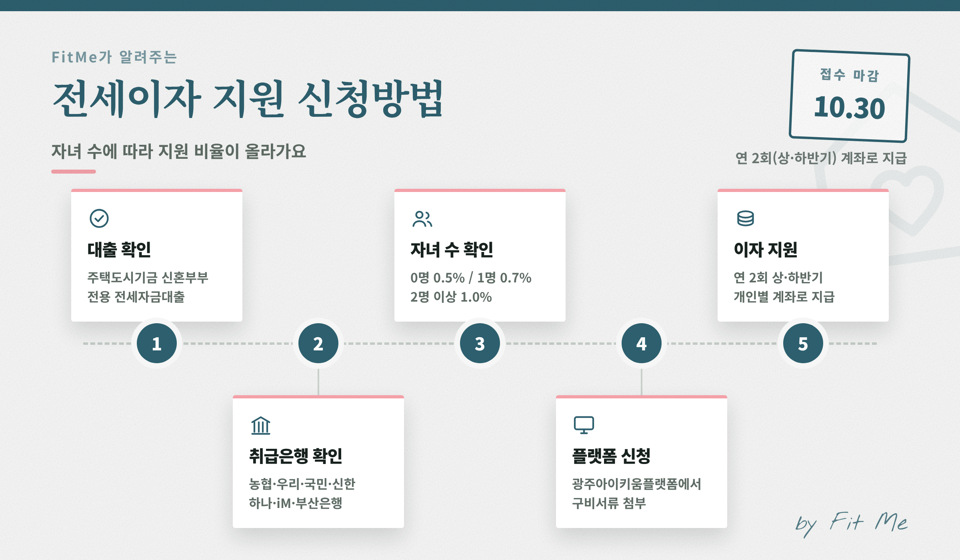The width and height of the screenshot is (960, 560).
Task: Click the 이자 지원 card heading
Action: pos(766,250)
